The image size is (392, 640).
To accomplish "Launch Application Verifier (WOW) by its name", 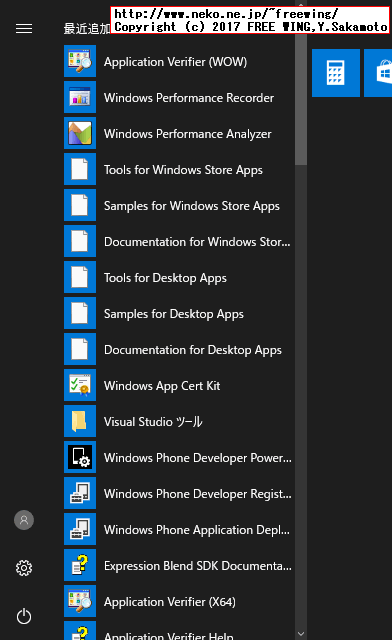I will coord(176,62).
